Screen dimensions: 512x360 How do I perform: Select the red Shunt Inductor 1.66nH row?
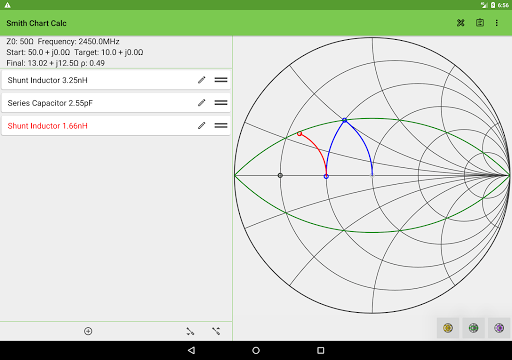click(x=116, y=126)
